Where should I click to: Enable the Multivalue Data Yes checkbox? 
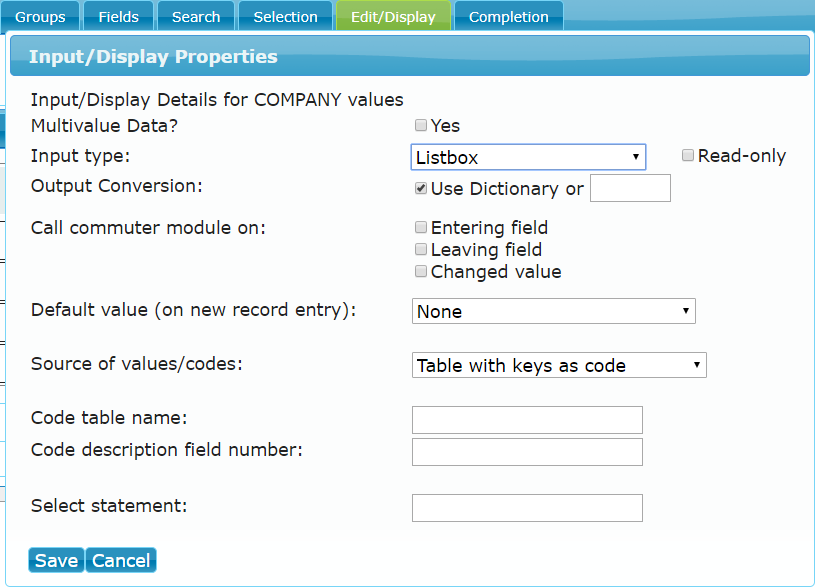click(x=421, y=125)
